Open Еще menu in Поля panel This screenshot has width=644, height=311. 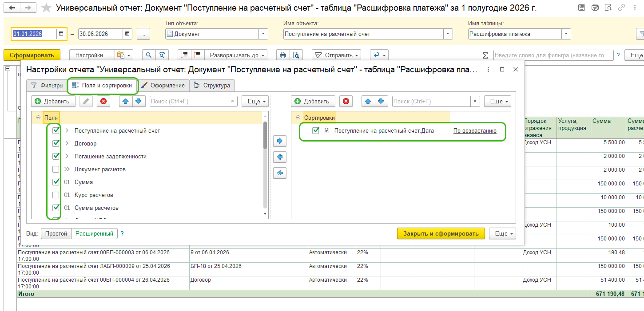pos(255,101)
